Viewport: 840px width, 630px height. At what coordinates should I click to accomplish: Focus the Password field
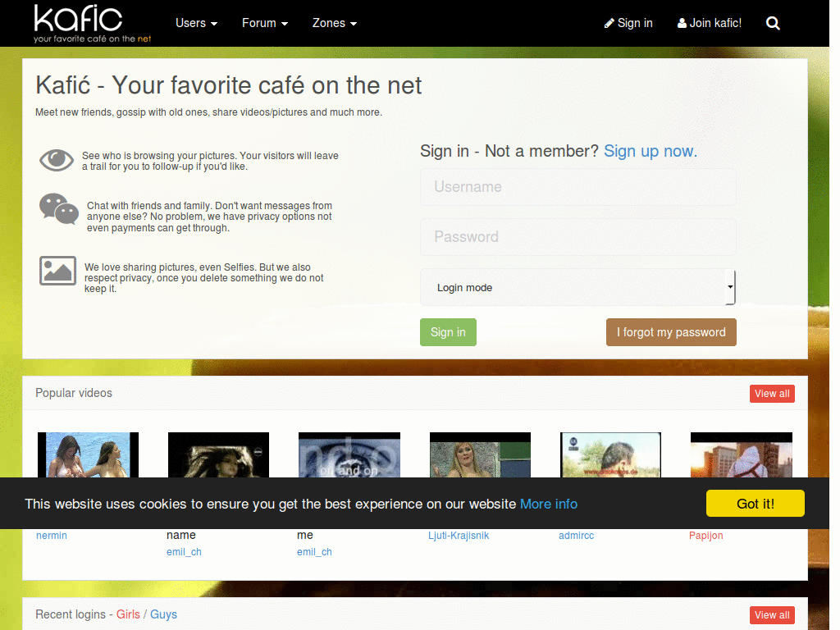[x=577, y=237]
